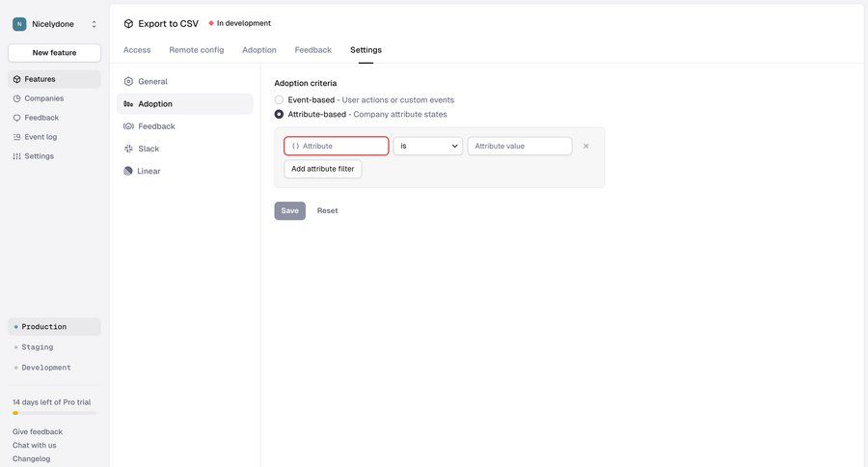The height and width of the screenshot is (467, 868).
Task: Click the Nicelydone workspace avatar icon
Action: click(x=19, y=24)
